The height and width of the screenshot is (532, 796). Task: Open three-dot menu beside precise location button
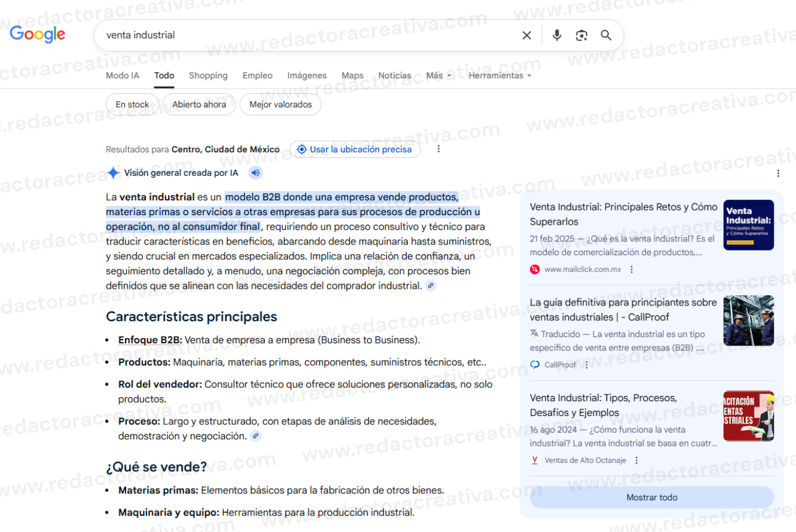[439, 149]
